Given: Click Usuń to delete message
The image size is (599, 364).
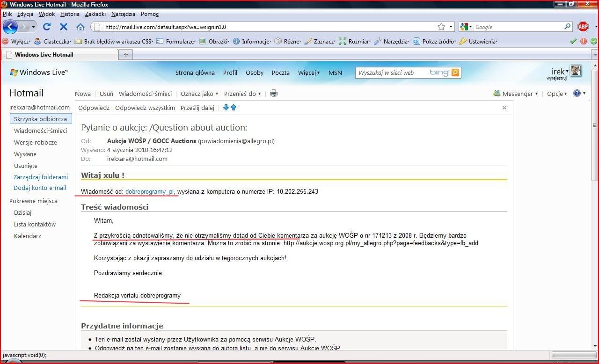Looking at the screenshot, I should coord(106,94).
